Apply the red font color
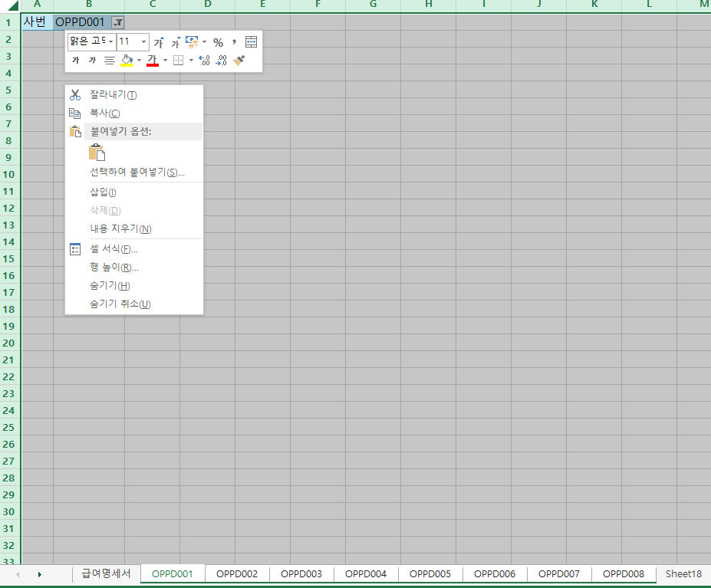This screenshot has width=711, height=588. pos(152,60)
